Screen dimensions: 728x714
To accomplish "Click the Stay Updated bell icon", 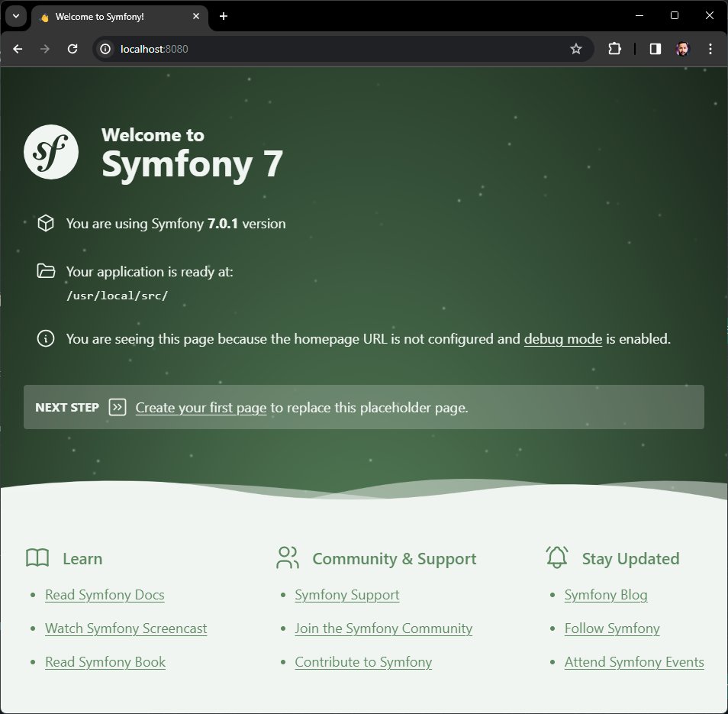I will [x=557, y=557].
